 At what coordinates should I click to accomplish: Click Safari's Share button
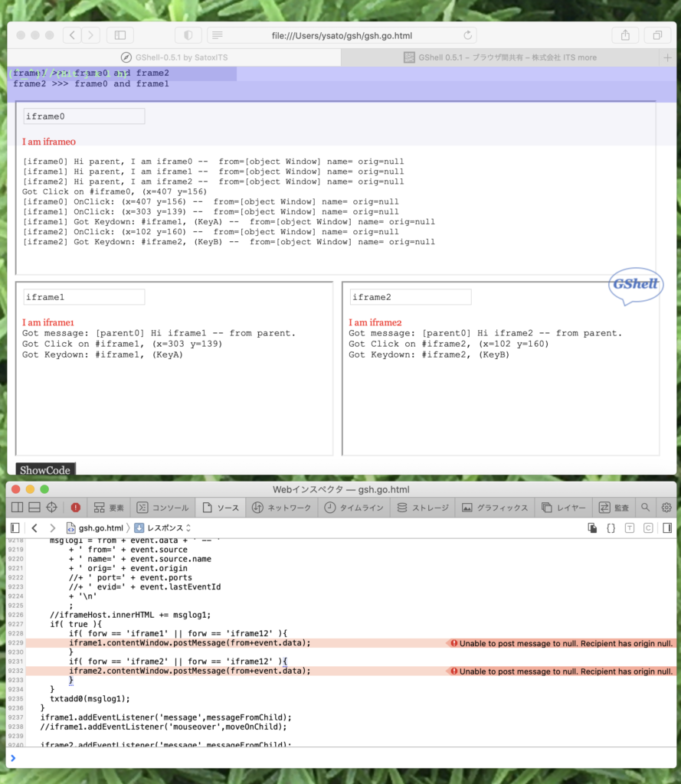tap(625, 35)
